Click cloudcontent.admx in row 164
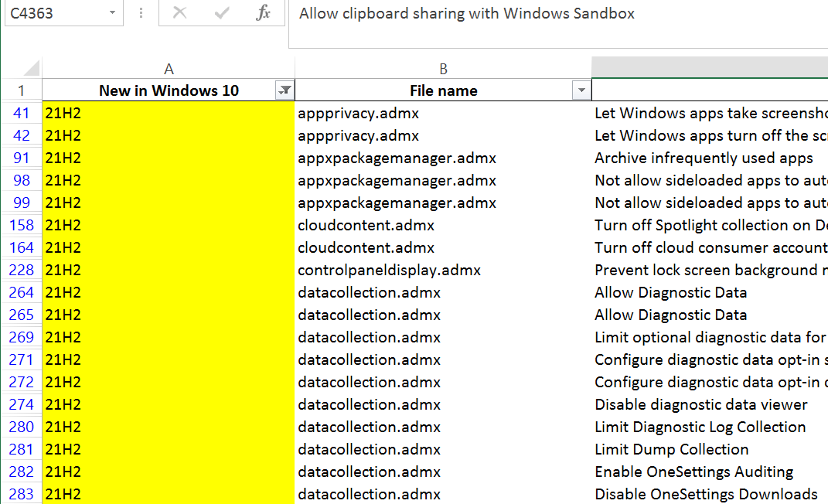This screenshot has width=828, height=504. [443, 247]
